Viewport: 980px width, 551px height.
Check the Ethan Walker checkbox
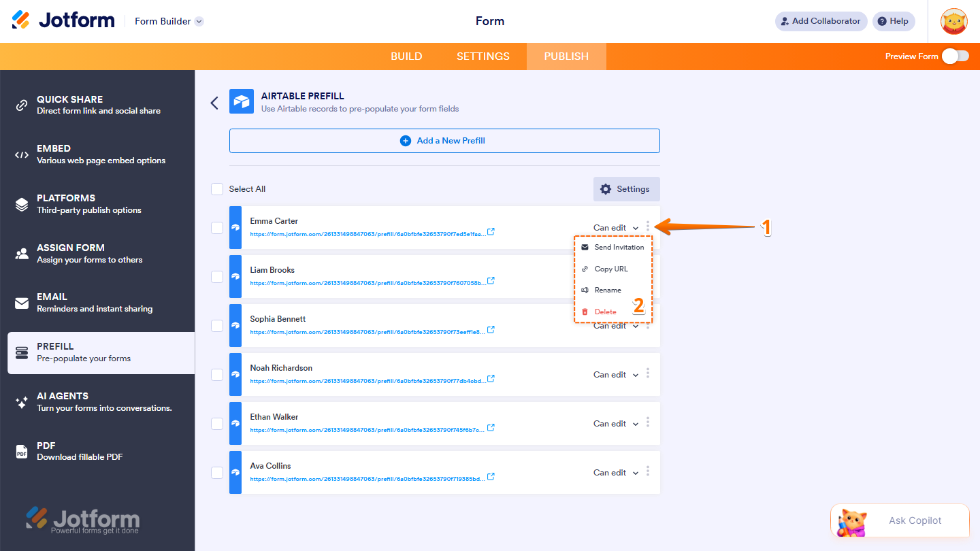coord(217,424)
